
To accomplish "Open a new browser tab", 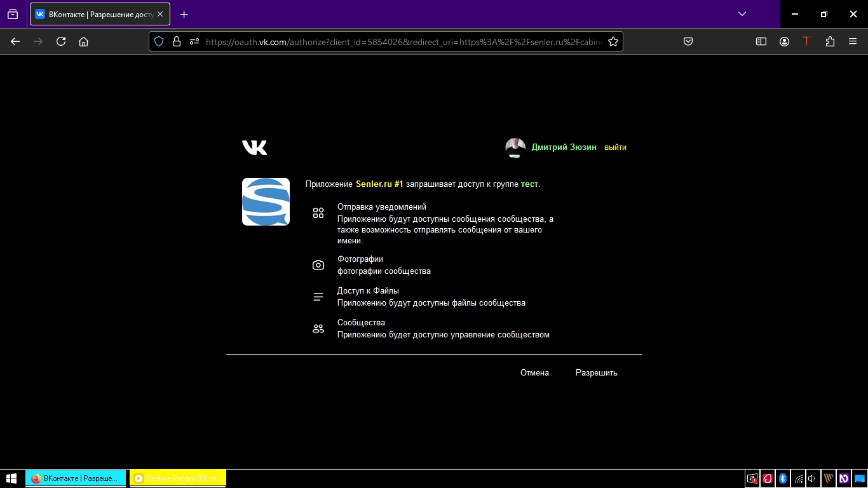I will click(184, 14).
